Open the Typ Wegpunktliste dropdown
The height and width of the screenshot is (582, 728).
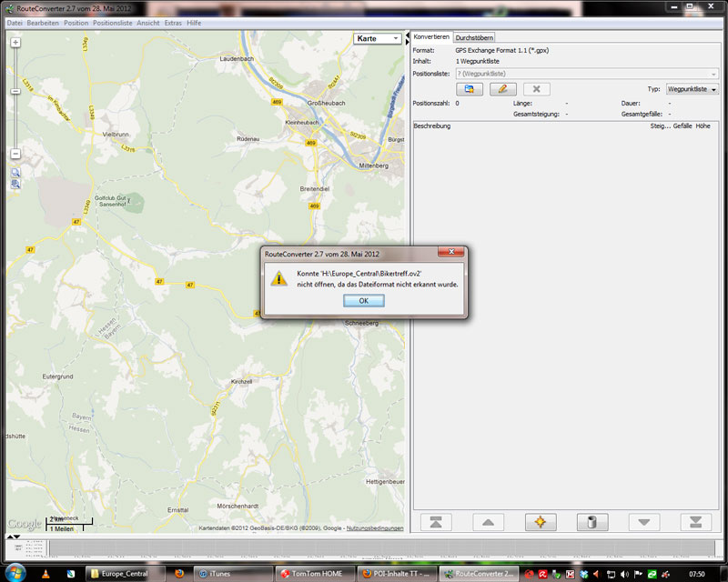coord(693,89)
